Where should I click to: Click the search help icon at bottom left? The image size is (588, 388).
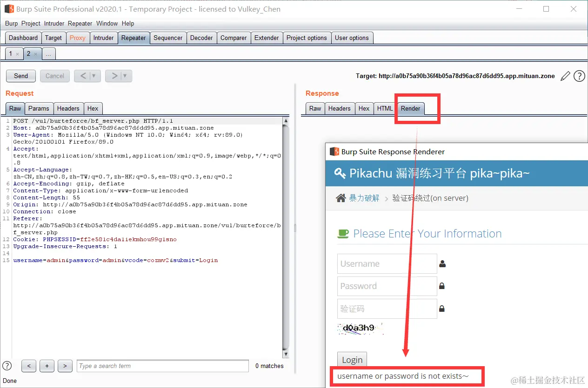7,366
